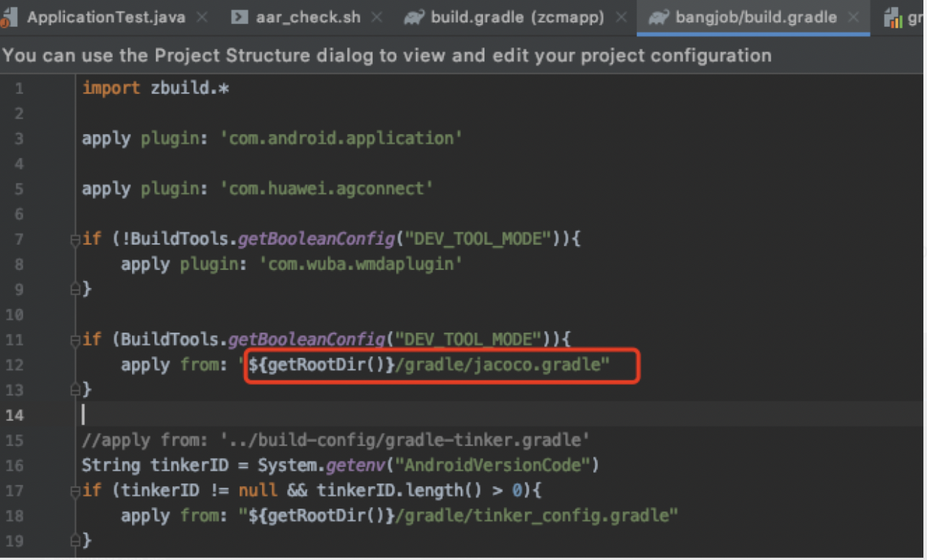Click the tinker_config.gradle path string

(x=458, y=516)
